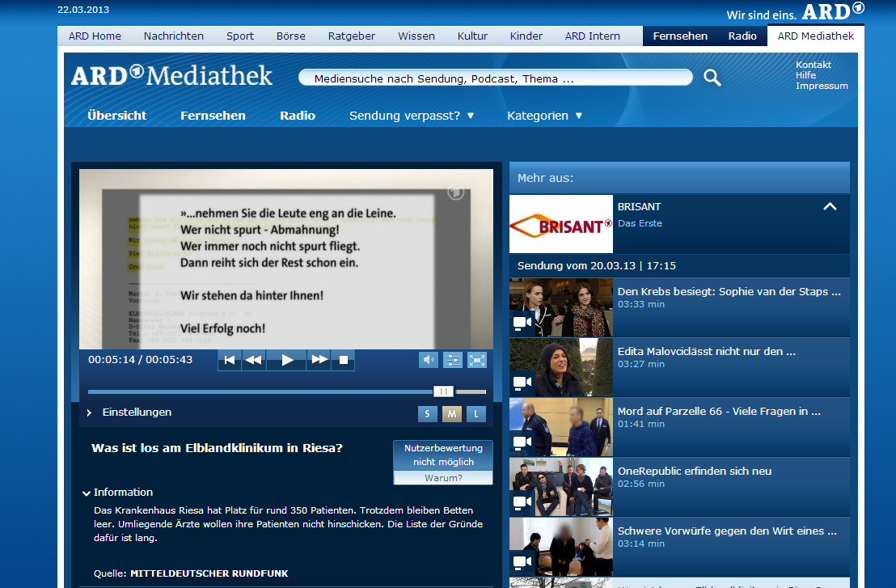Open Edita Malovcic video thumbnail
The image size is (896, 588).
point(561,367)
